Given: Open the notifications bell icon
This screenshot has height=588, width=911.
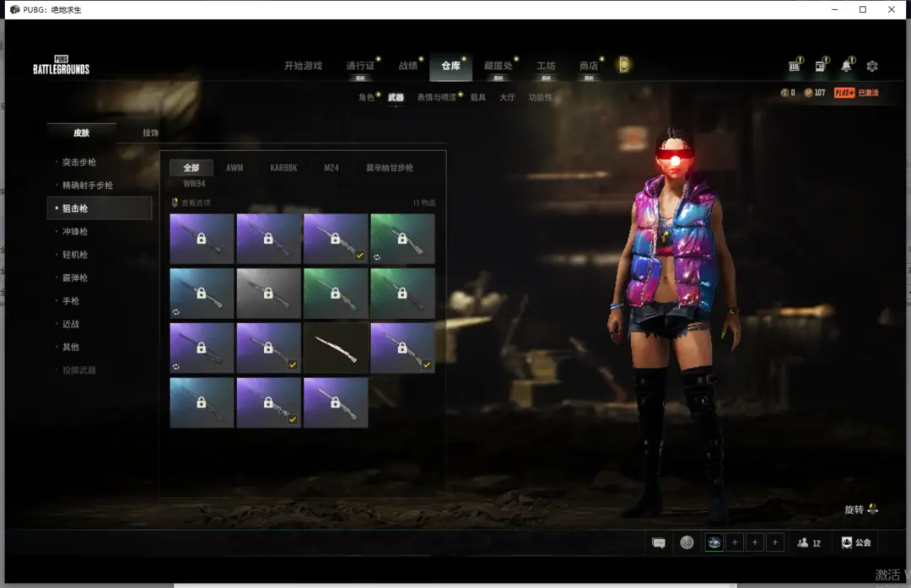Looking at the screenshot, I should [x=847, y=66].
